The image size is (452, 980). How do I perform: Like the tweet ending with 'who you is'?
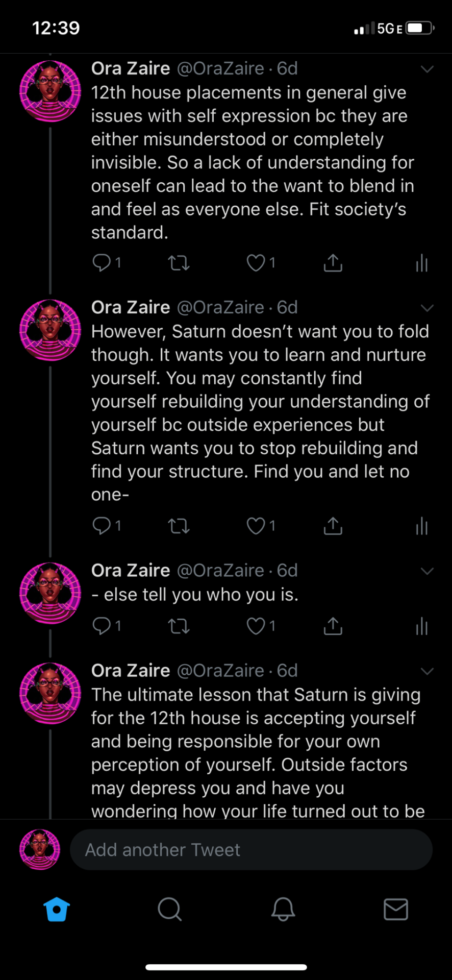point(256,626)
